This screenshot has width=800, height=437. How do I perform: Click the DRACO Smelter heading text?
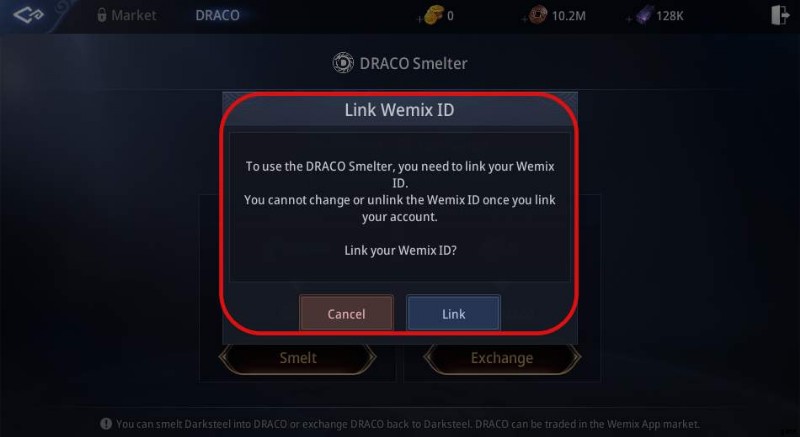(413, 63)
